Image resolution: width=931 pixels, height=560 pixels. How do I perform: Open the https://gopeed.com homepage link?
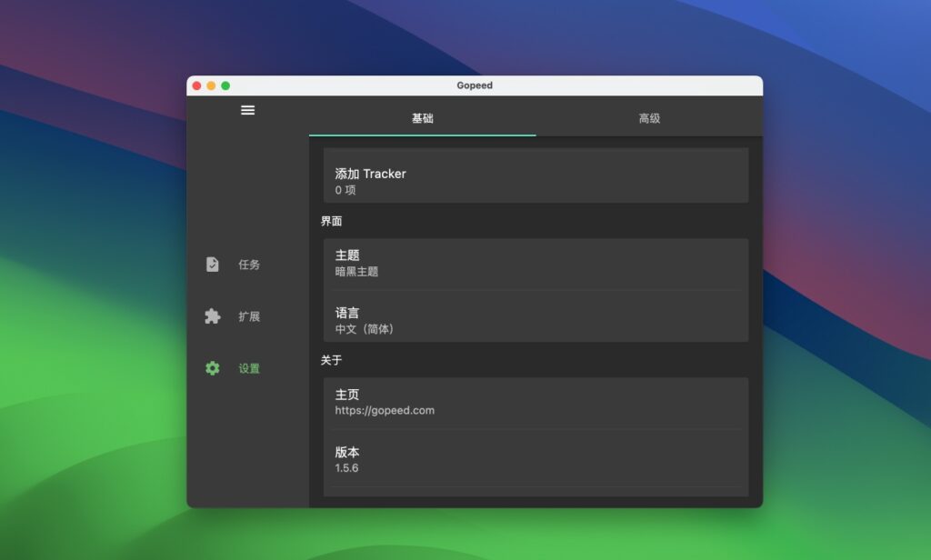coord(536,402)
